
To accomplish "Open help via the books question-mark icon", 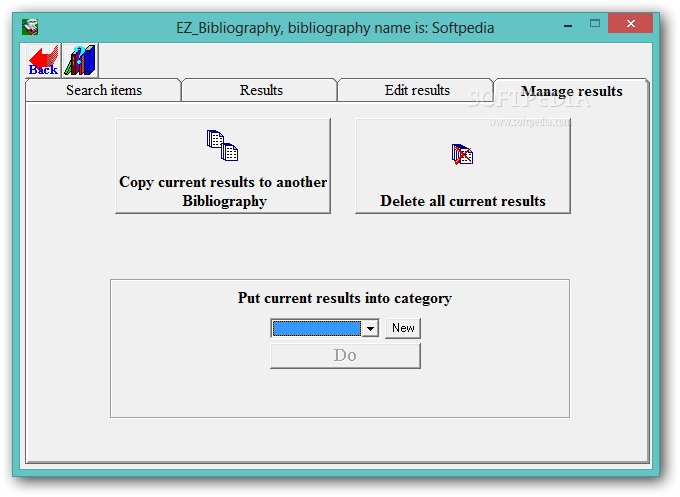I will pos(80,61).
